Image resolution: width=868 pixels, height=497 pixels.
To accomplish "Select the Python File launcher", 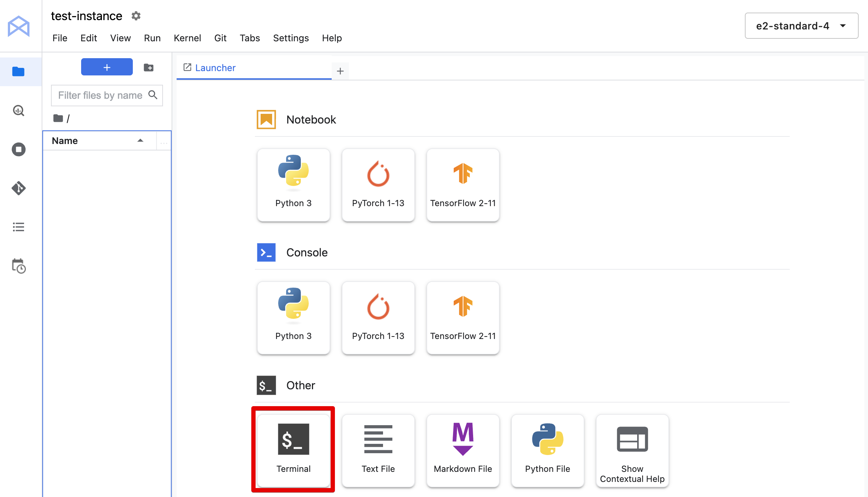I will pyautogui.click(x=547, y=447).
